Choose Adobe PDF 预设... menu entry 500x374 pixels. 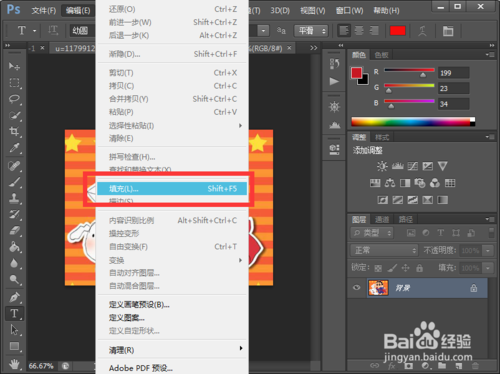pos(173,368)
